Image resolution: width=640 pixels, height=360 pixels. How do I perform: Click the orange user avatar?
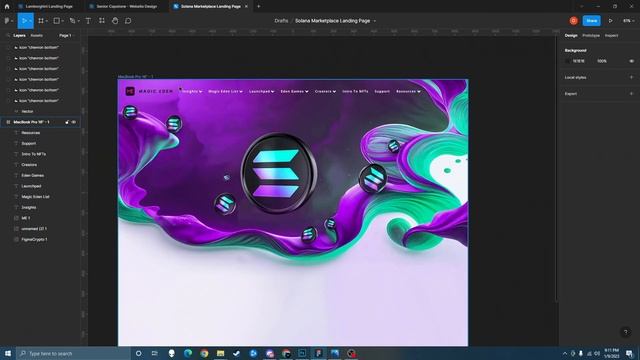point(573,21)
